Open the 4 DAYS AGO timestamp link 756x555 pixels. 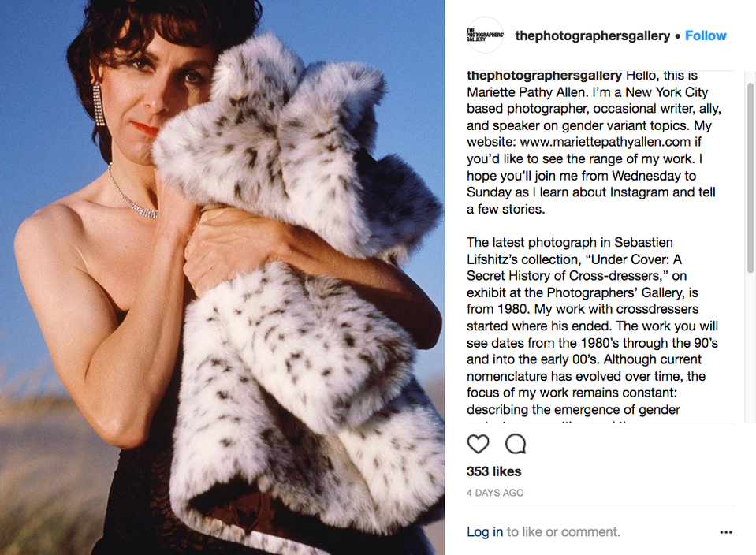(x=495, y=493)
